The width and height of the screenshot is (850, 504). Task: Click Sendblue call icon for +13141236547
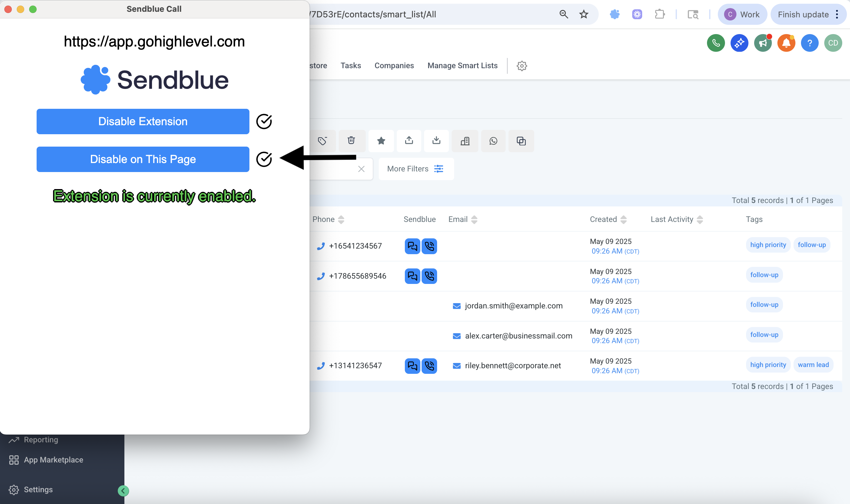[x=429, y=366]
